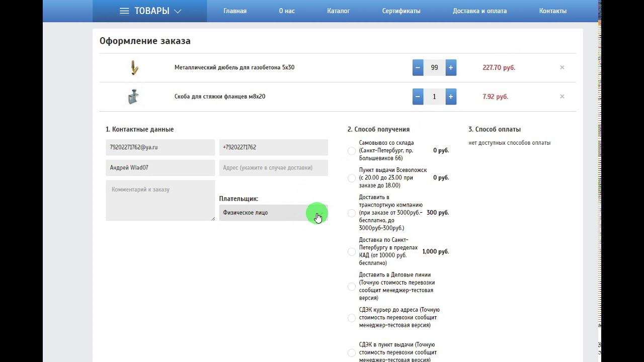Image resolution: width=644 pixels, height=362 pixels.
Task: Open Доставка и оплата page
Action: pyautogui.click(x=480, y=11)
